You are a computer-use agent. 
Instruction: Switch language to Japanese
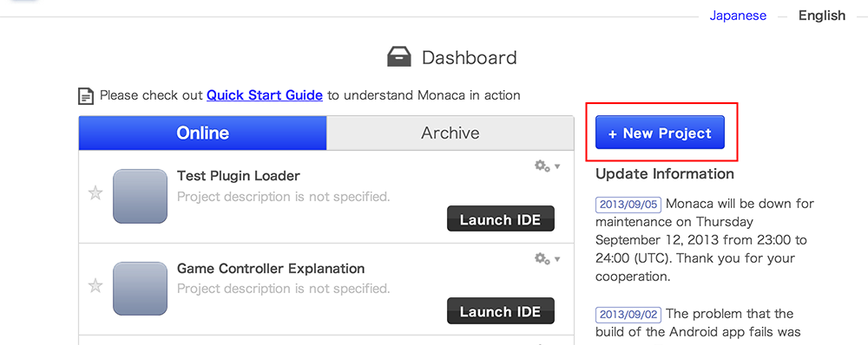[x=738, y=16]
